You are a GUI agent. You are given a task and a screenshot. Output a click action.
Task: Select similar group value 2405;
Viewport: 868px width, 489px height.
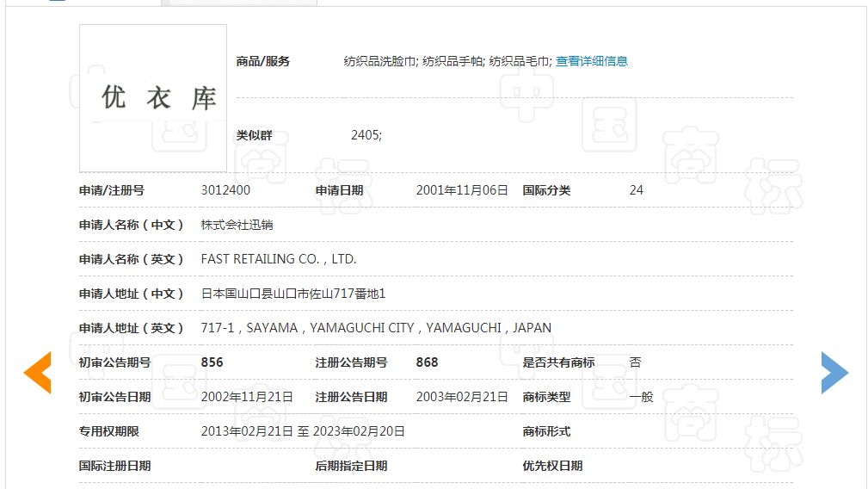(x=366, y=135)
